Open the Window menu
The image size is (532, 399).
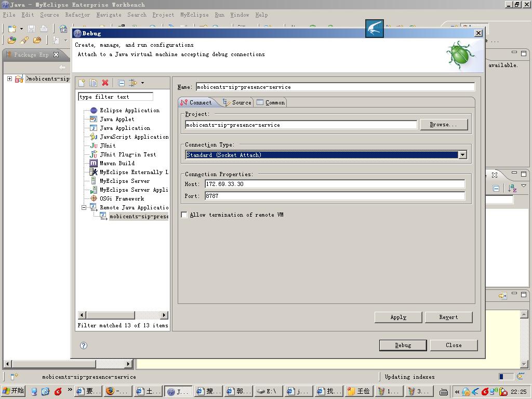click(240, 15)
